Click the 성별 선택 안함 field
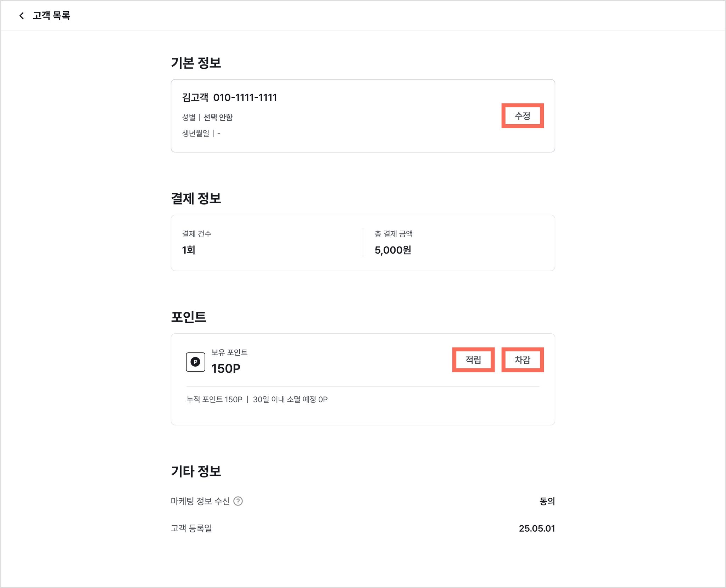The height and width of the screenshot is (588, 726). coord(207,117)
